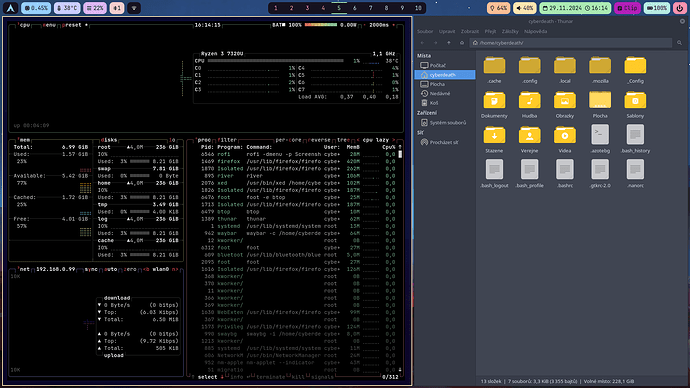Click the power button in top bar
Viewport: 690px width, 388px height.
pyautogui.click(x=679, y=8)
